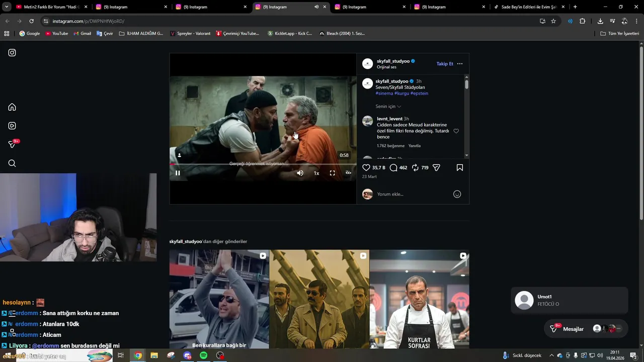Screen dimensions: 644x362
Task: Open the #epstein hashtag
Action: coord(419,94)
